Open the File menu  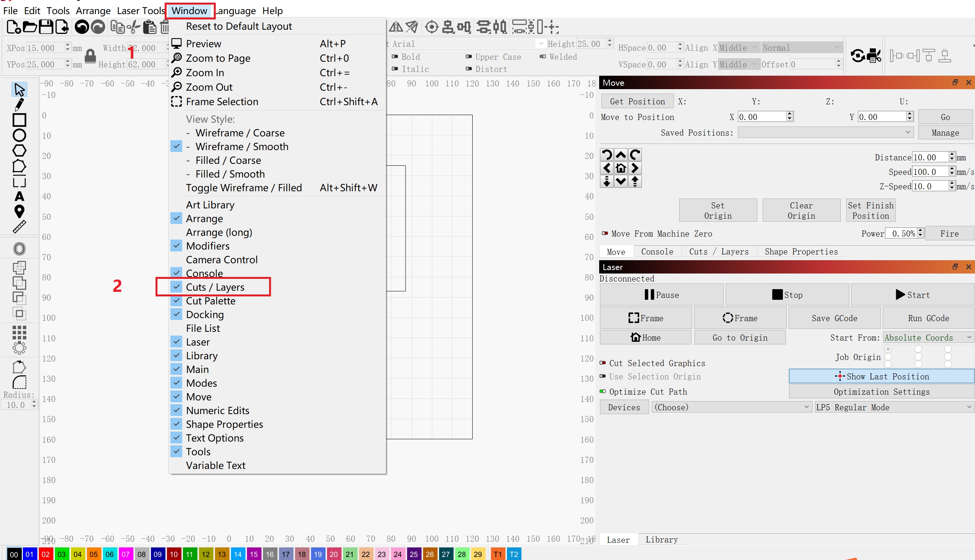coord(10,10)
